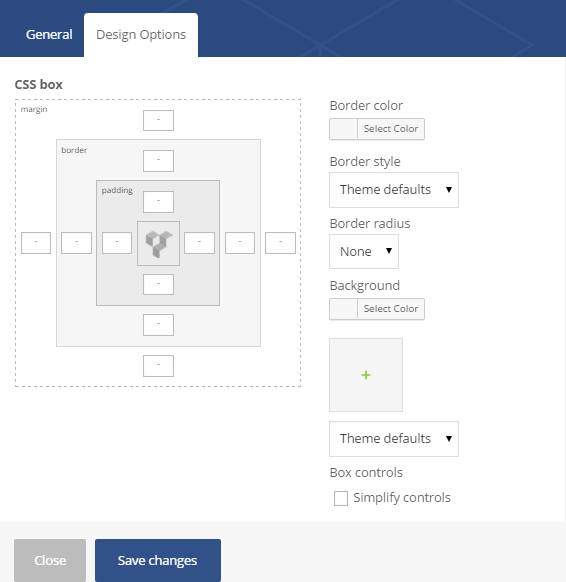566x582 pixels.
Task: Click the margin top input field
Action: coord(158,120)
